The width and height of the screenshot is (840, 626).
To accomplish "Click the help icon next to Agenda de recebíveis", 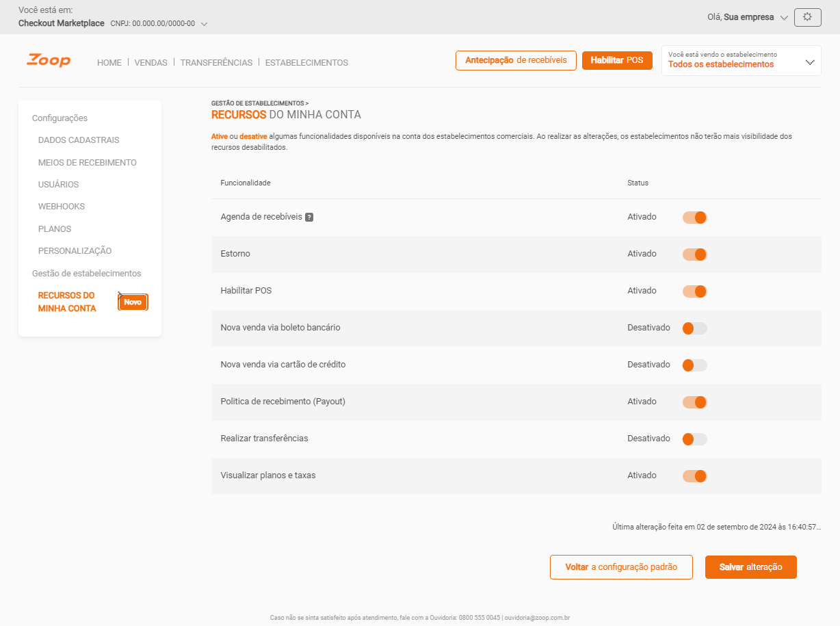I will [309, 217].
